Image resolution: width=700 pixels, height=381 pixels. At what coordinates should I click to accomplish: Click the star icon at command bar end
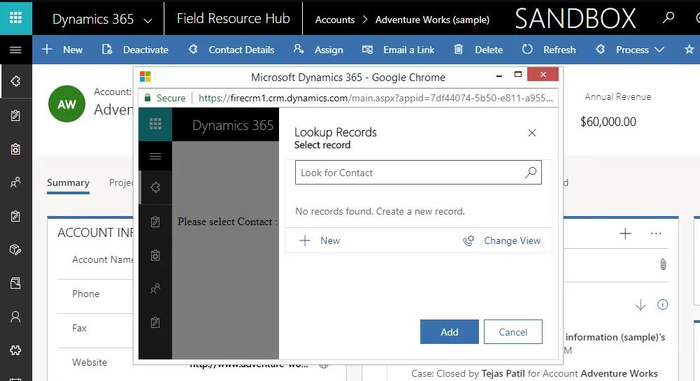(689, 49)
